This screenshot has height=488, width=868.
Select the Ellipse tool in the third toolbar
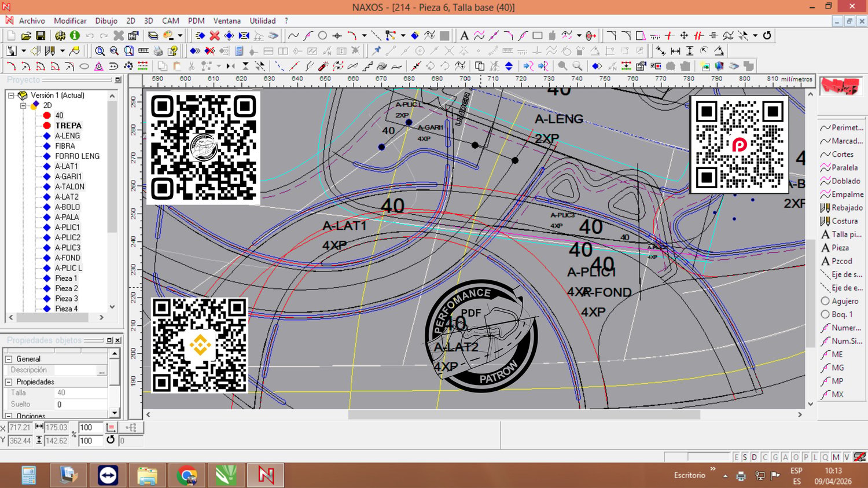pyautogui.click(x=84, y=66)
